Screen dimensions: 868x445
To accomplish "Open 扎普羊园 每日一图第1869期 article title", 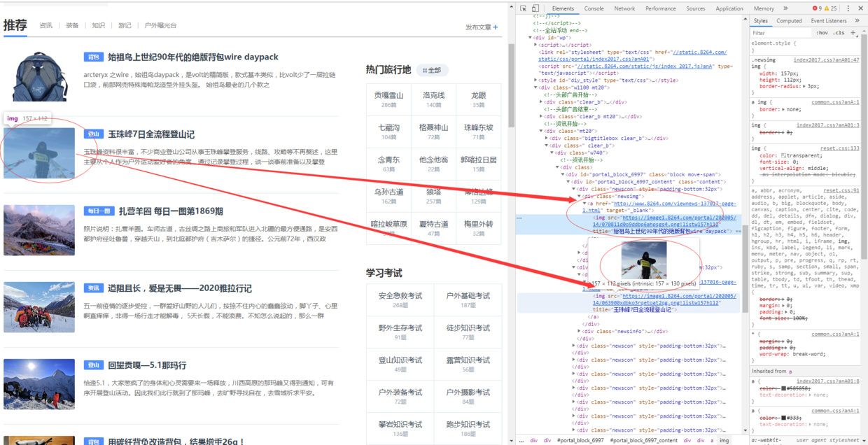I will tap(171, 211).
